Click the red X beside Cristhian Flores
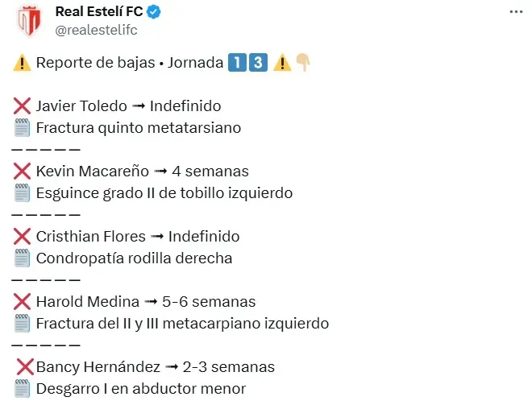Image resolution: width=532 pixels, height=405 pixels. [x=23, y=237]
